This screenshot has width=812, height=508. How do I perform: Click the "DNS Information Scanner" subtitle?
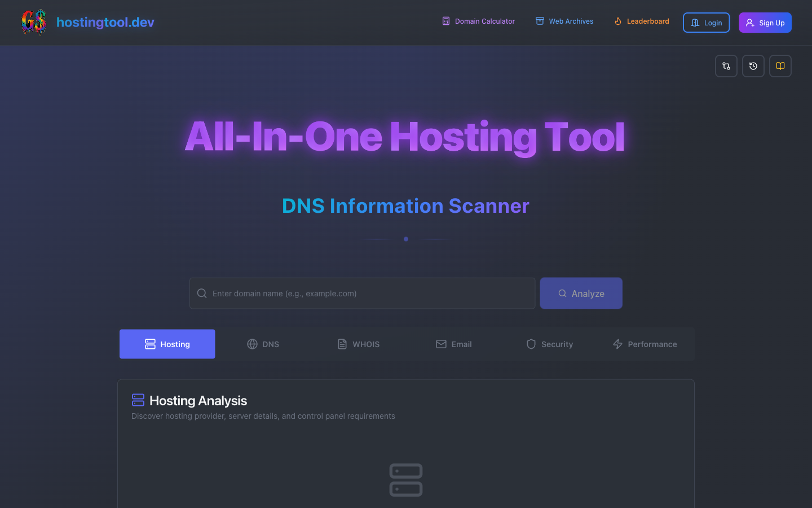pos(405,206)
